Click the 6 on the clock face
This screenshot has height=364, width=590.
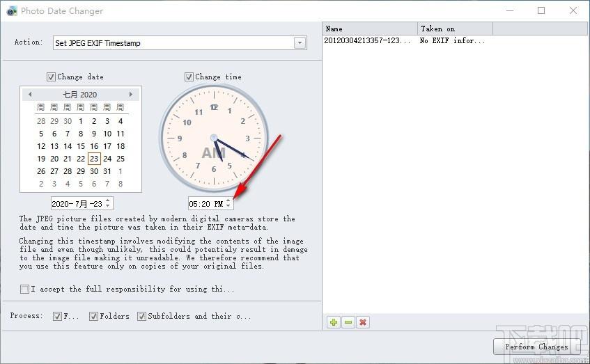click(214, 169)
